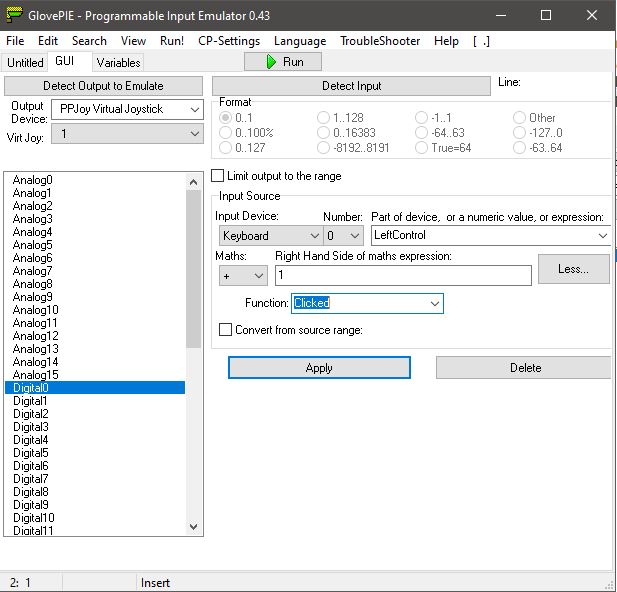Click the Apply button
617x592 pixels.
(x=319, y=368)
